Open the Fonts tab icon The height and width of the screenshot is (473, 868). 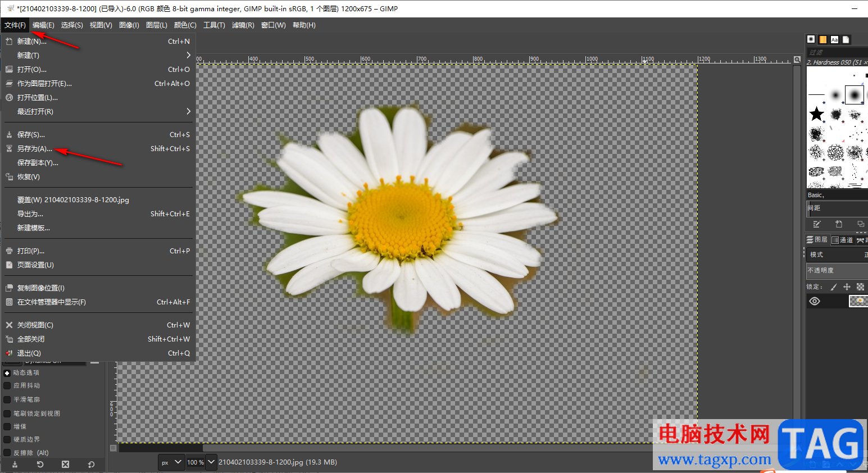[x=834, y=39]
